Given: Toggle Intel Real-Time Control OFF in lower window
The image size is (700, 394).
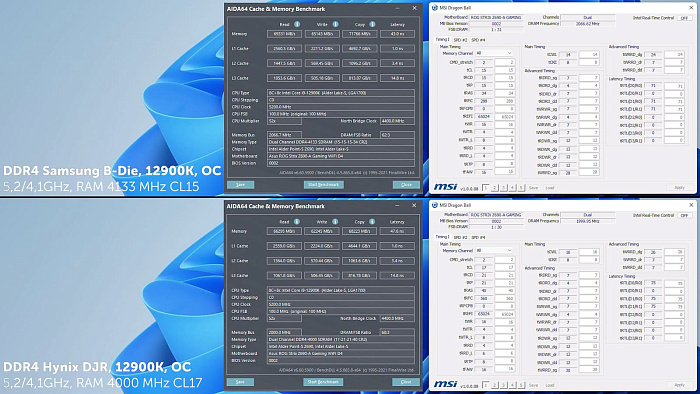Looking at the screenshot, I should click(x=684, y=215).
